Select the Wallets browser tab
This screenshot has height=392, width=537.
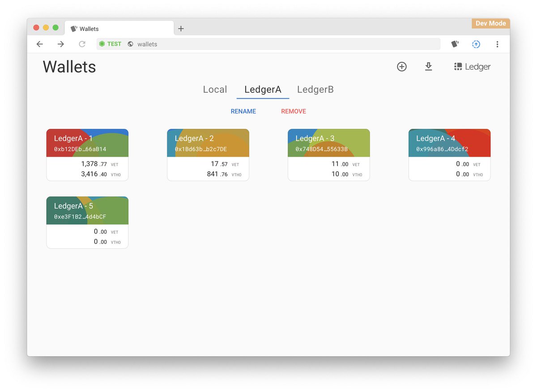pos(119,29)
